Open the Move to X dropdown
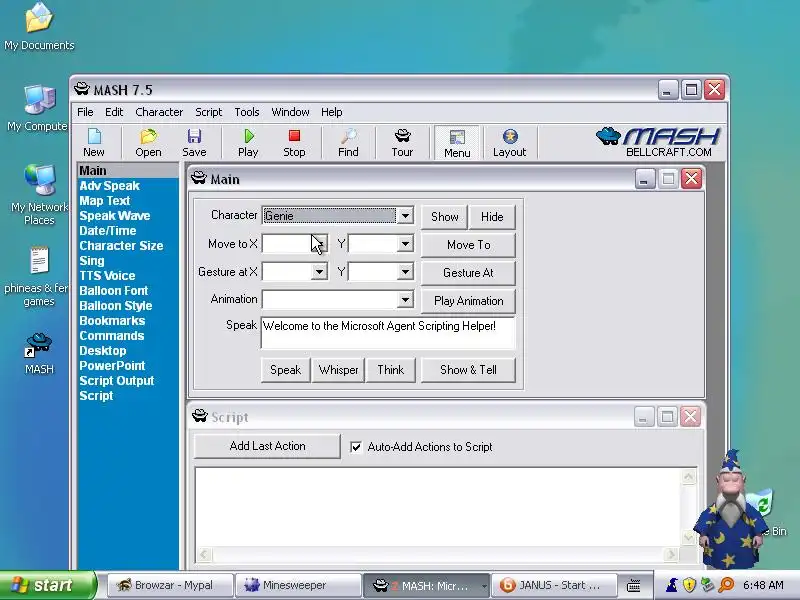The height and width of the screenshot is (600, 800). (319, 244)
